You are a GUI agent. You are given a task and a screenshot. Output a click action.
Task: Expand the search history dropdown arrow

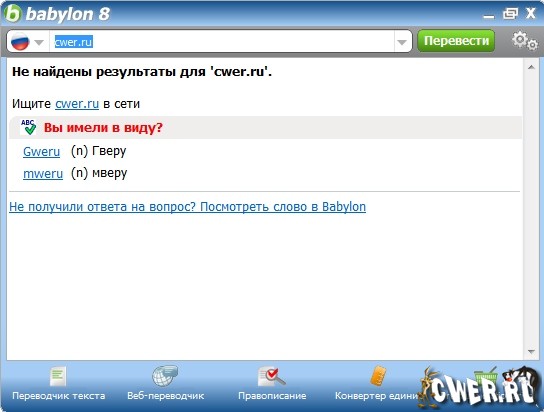pyautogui.click(x=402, y=42)
